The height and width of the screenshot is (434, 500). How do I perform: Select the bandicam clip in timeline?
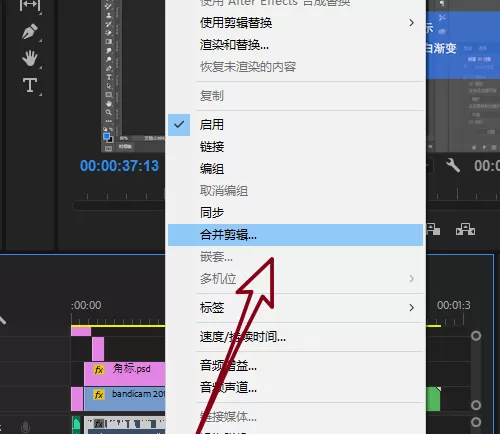click(x=124, y=399)
